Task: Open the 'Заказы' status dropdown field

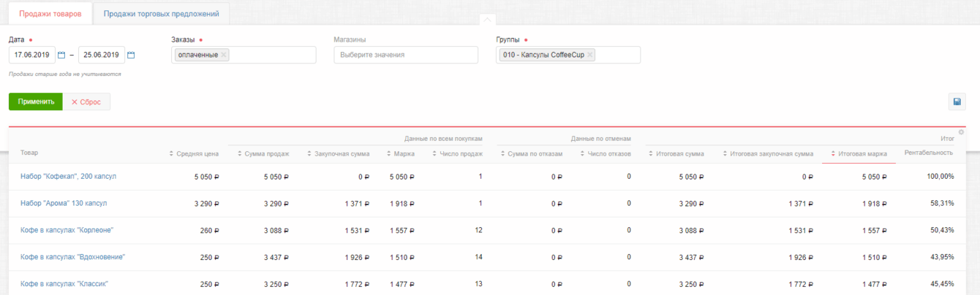Action: 272,55
